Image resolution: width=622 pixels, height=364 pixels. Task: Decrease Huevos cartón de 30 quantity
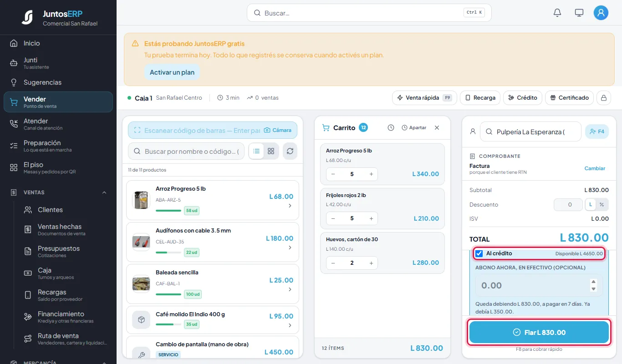(333, 263)
